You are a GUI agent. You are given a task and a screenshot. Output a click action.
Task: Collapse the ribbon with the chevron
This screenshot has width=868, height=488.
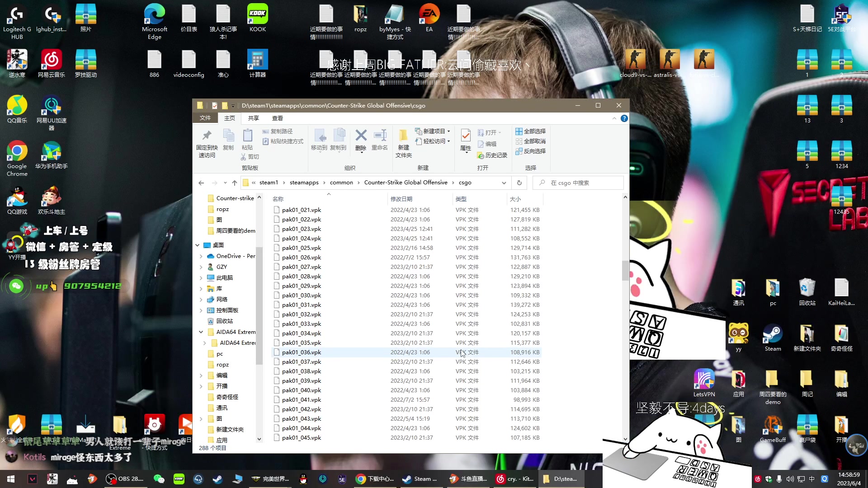(614, 118)
